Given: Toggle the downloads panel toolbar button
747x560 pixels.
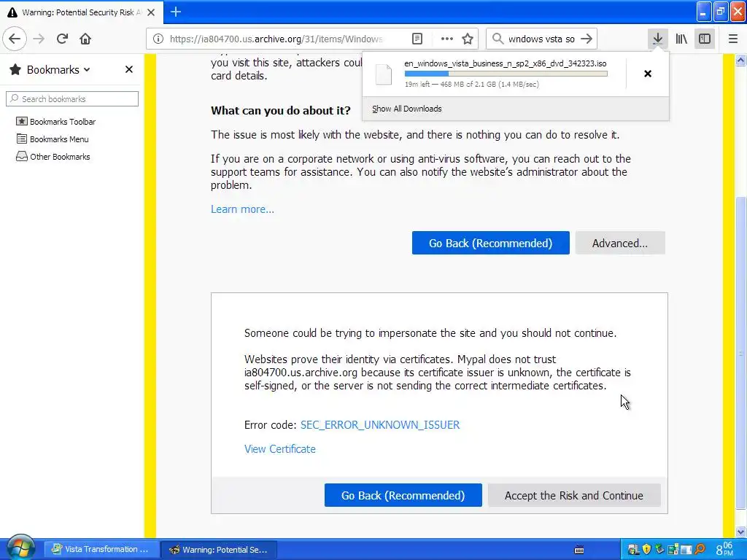Looking at the screenshot, I should (x=658, y=39).
